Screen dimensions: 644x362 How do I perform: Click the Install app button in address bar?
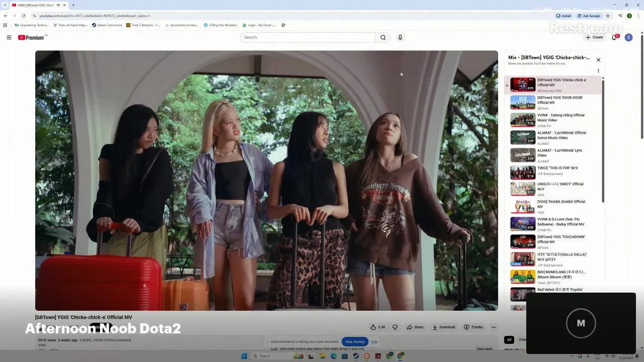click(563, 16)
